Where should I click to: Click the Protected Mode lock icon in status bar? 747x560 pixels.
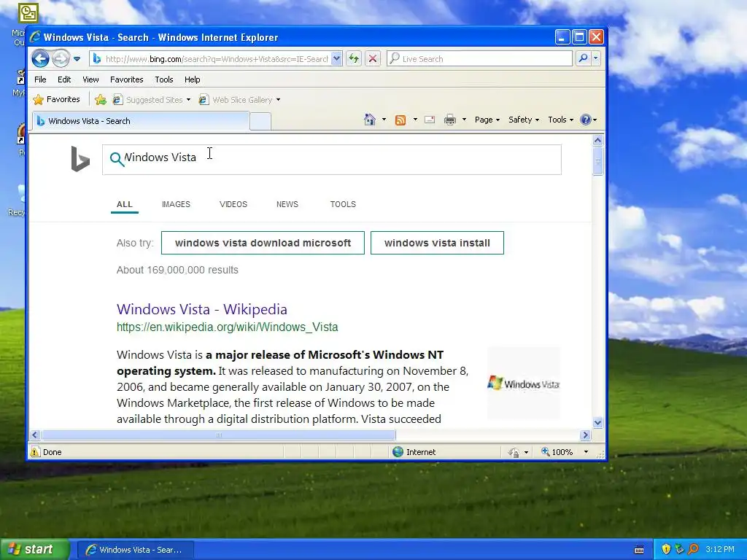[514, 452]
